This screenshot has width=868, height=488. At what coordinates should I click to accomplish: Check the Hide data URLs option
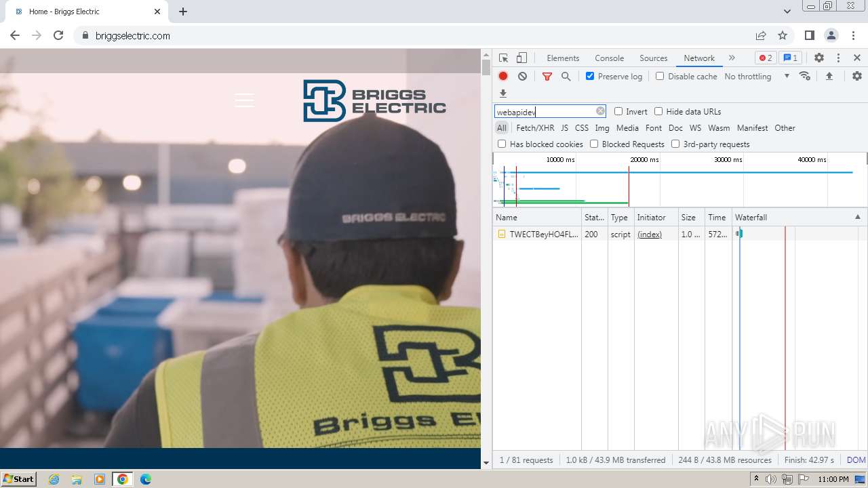coord(658,112)
